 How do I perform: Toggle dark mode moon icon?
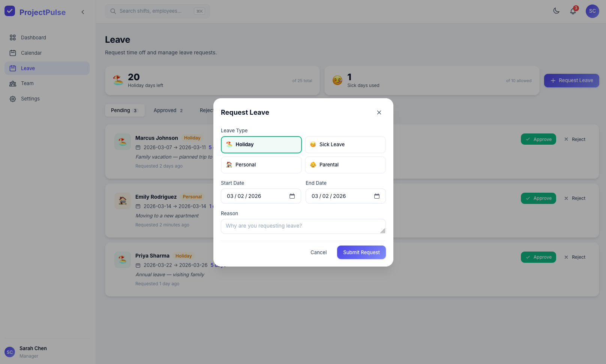pyautogui.click(x=556, y=11)
